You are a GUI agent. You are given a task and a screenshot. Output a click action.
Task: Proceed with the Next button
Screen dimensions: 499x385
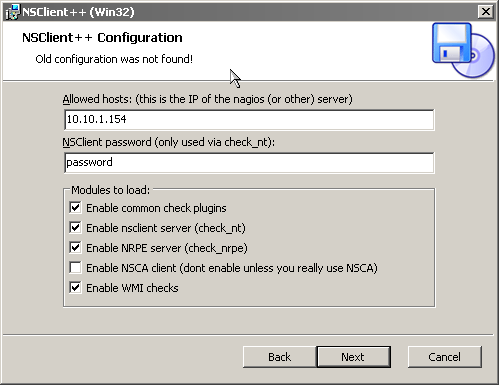[353, 357]
